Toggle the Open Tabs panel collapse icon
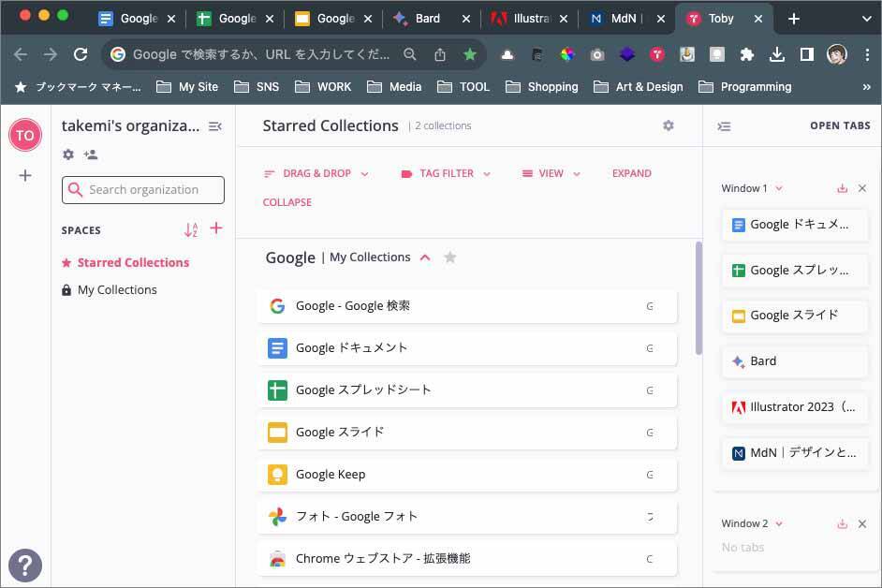This screenshot has width=882, height=588. (x=724, y=126)
